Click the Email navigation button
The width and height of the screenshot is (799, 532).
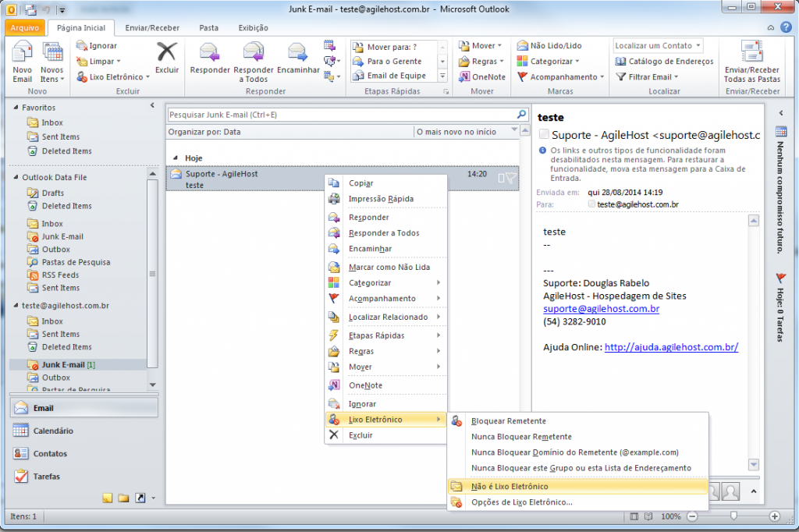tap(84, 408)
